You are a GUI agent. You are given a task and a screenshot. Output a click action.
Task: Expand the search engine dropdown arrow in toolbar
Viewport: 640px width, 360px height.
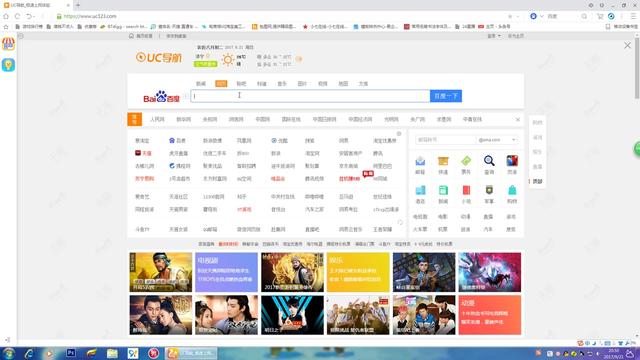point(542,16)
